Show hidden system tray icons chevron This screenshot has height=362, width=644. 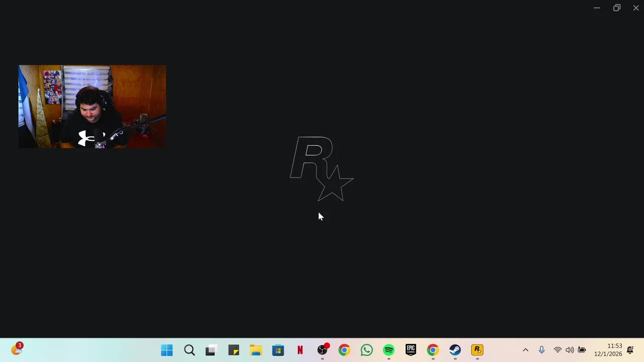click(525, 350)
